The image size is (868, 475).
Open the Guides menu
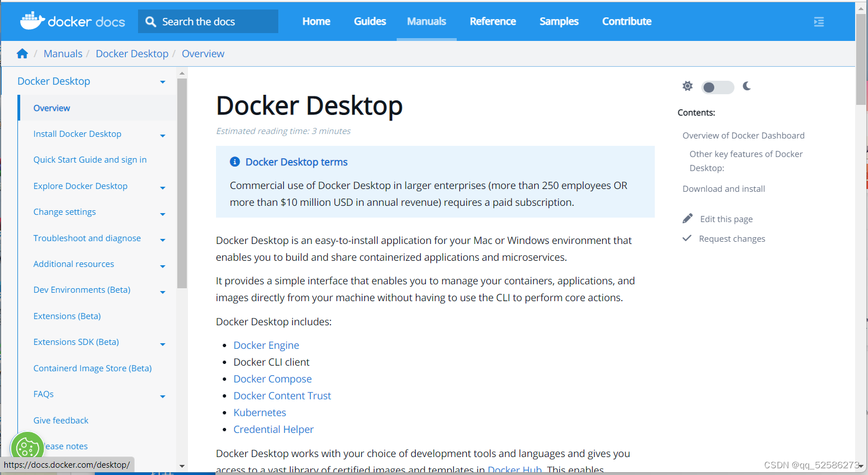(x=370, y=21)
